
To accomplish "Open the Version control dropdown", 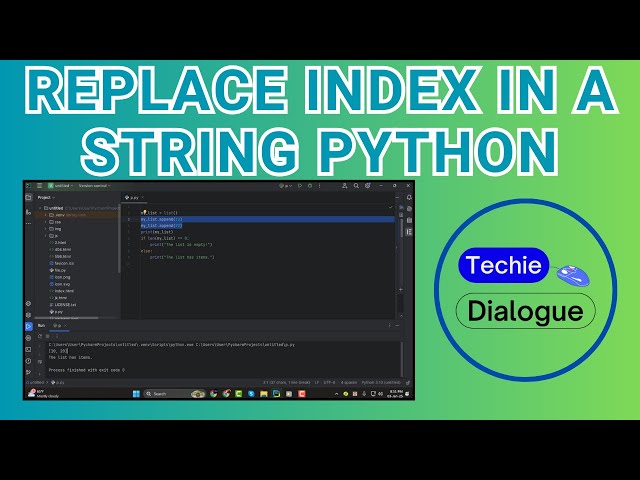I will click(95, 186).
